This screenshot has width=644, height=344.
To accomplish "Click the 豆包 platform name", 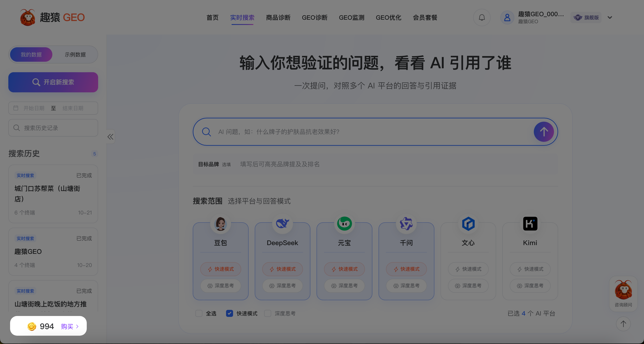I will [221, 243].
